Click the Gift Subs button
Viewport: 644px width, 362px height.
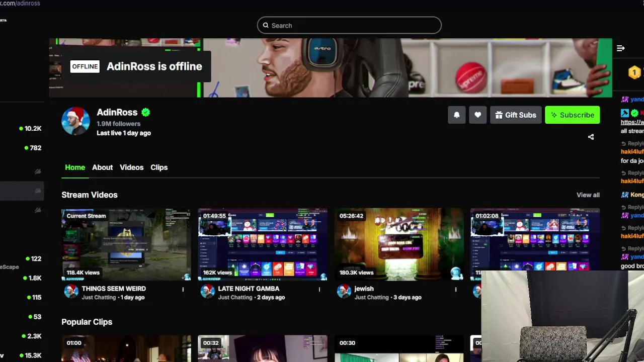pos(516,115)
